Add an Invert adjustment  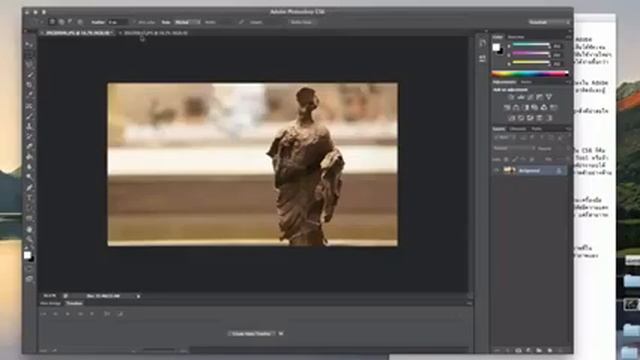tap(512, 118)
